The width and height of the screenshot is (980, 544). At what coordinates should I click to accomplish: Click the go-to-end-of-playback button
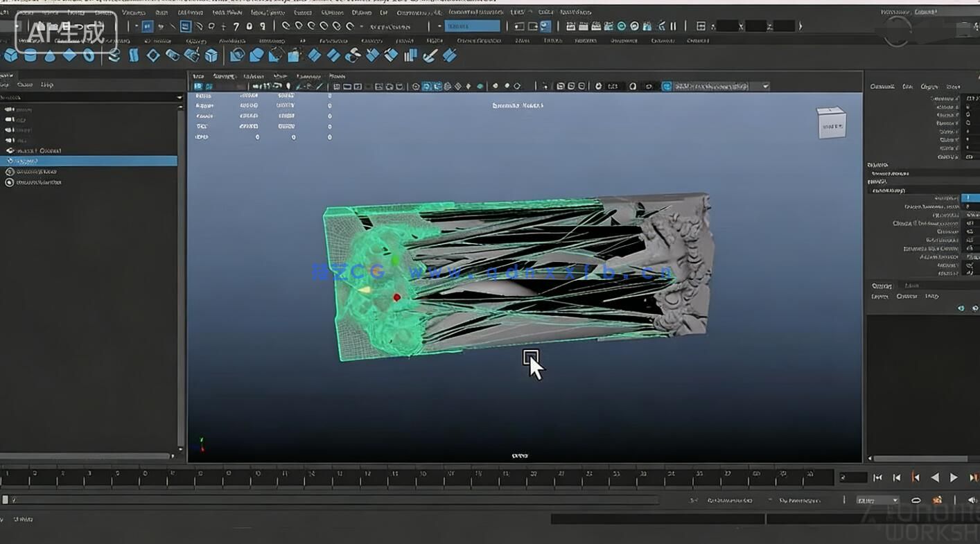tap(974, 477)
